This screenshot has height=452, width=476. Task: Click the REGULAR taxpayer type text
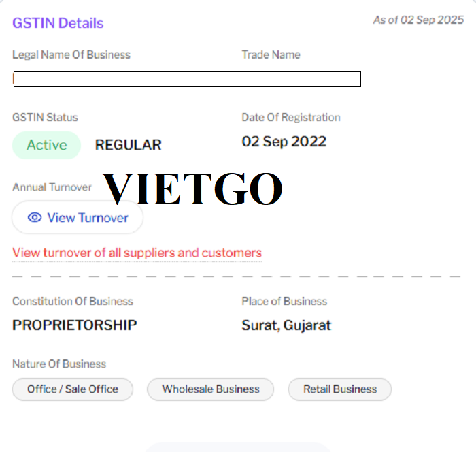128,145
